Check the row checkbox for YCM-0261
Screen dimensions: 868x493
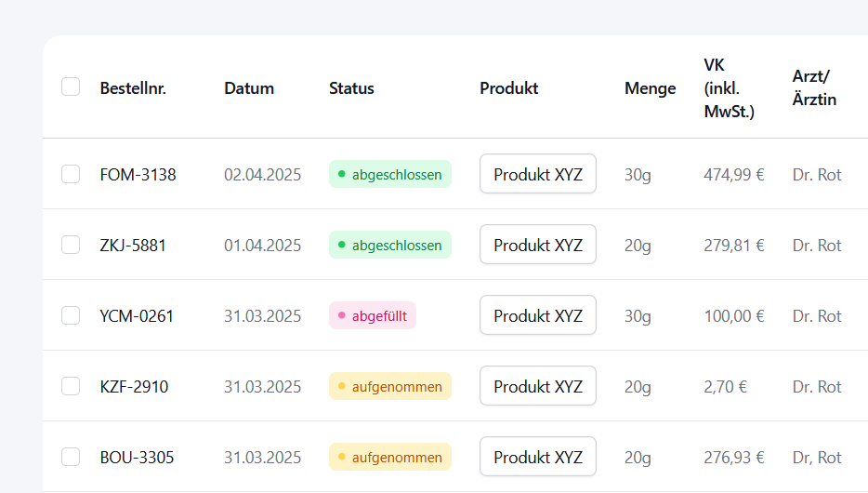click(x=71, y=315)
